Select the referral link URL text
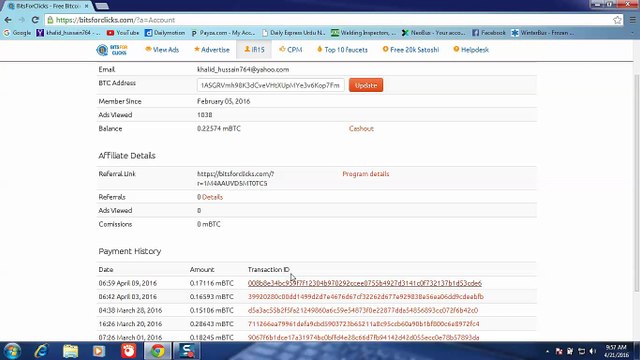640x360 pixels. 236,178
